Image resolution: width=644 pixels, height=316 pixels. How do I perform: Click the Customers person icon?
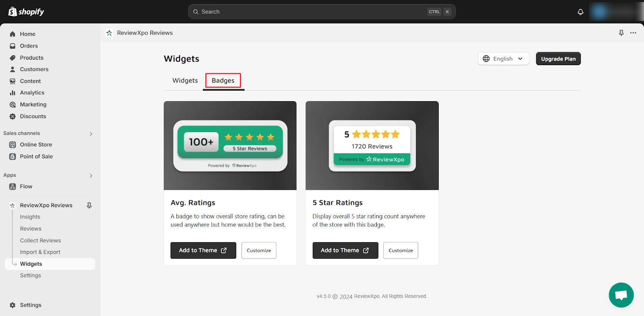point(12,69)
